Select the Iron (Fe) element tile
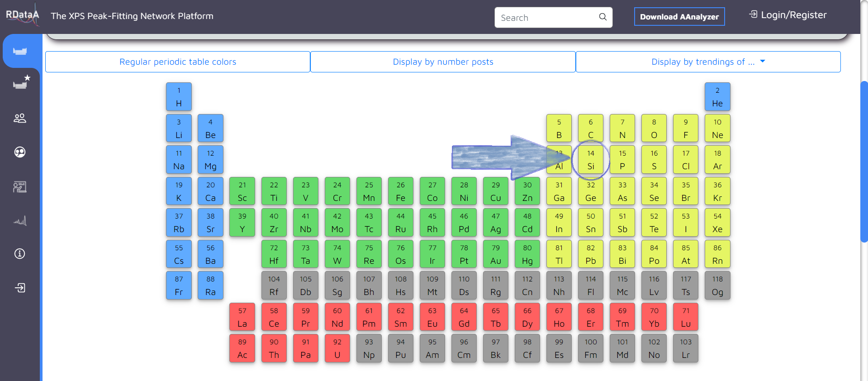The image size is (868, 381). [400, 191]
